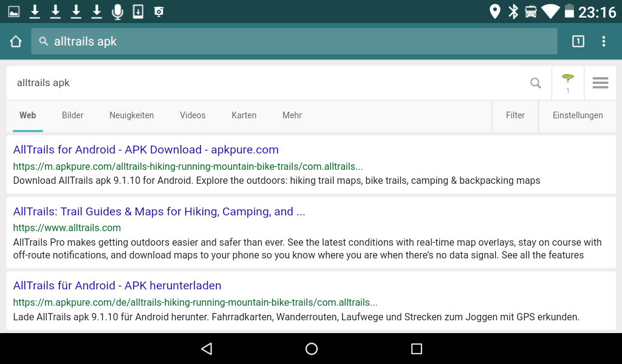Open Einstellungen settings
Image resolution: width=622 pixels, height=364 pixels.
tap(577, 115)
